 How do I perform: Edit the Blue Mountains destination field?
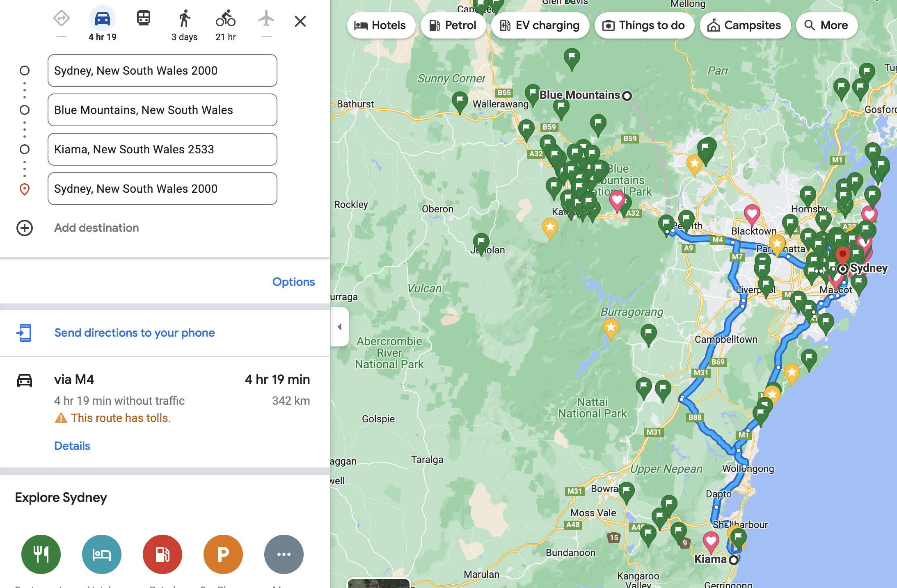pyautogui.click(x=162, y=110)
